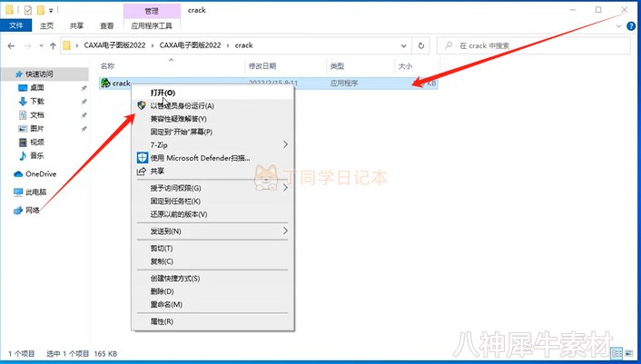
Task: Expand the 发送到(N) submenu
Action: click(212, 231)
